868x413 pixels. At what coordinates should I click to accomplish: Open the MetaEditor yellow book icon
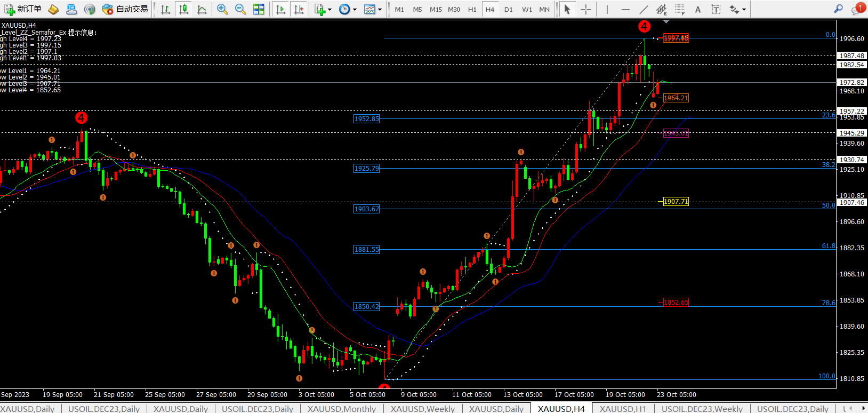pyautogui.click(x=53, y=9)
